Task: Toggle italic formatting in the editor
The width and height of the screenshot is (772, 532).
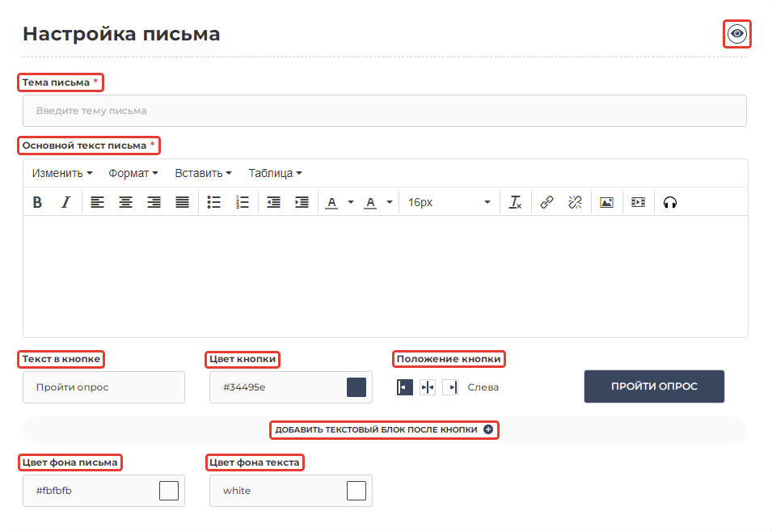Action: pos(65,202)
